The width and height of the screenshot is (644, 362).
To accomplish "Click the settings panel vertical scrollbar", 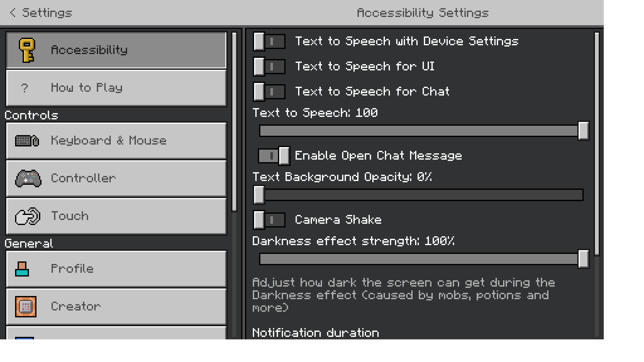I will 597,145.
